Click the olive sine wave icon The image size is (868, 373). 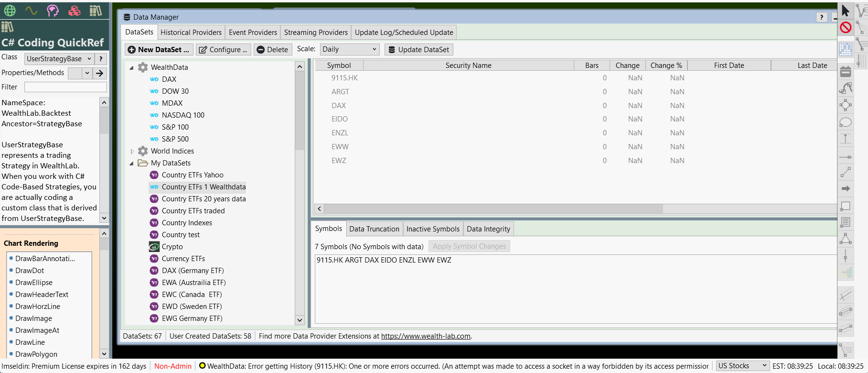(x=31, y=11)
